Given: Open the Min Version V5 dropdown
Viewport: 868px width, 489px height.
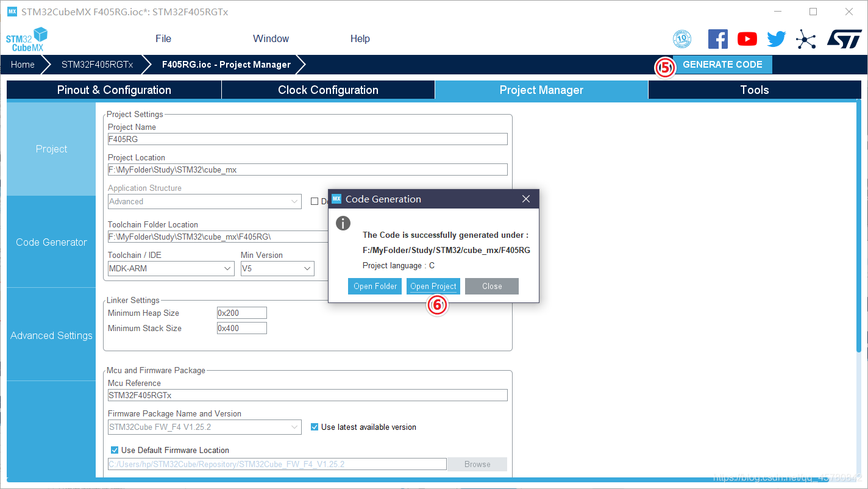Looking at the screenshot, I should (277, 268).
